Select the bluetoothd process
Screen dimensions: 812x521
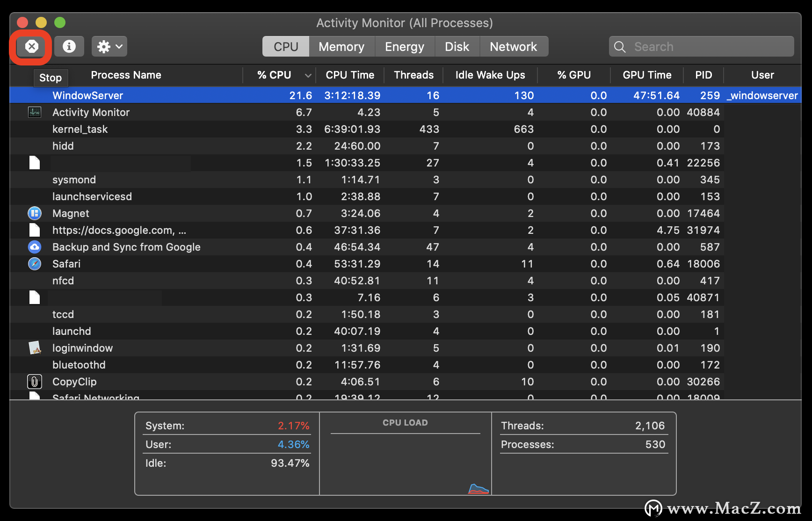pyautogui.click(x=79, y=365)
